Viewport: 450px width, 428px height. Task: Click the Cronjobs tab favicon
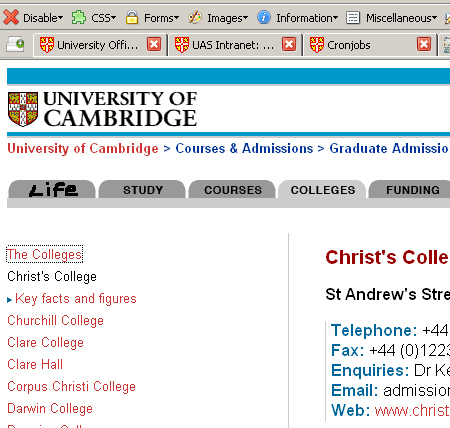click(x=317, y=45)
